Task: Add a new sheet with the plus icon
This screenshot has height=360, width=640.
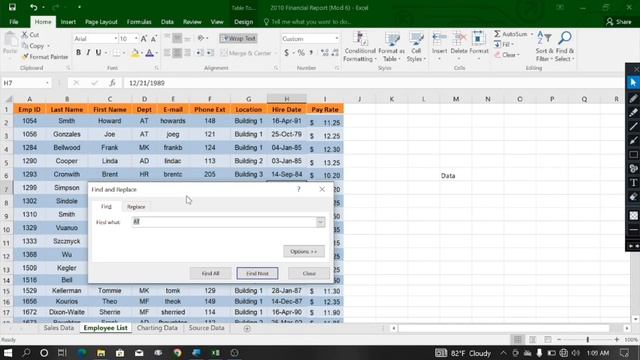Action: point(247,328)
